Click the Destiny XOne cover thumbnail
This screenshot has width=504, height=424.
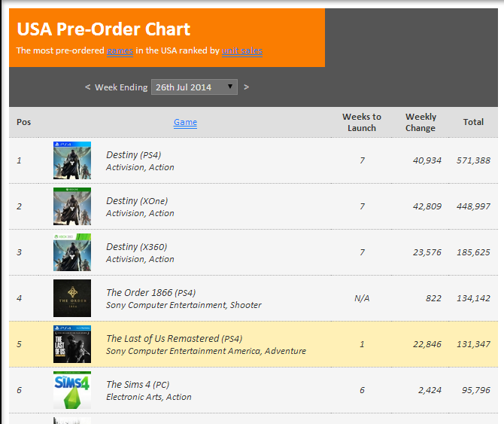(x=72, y=206)
